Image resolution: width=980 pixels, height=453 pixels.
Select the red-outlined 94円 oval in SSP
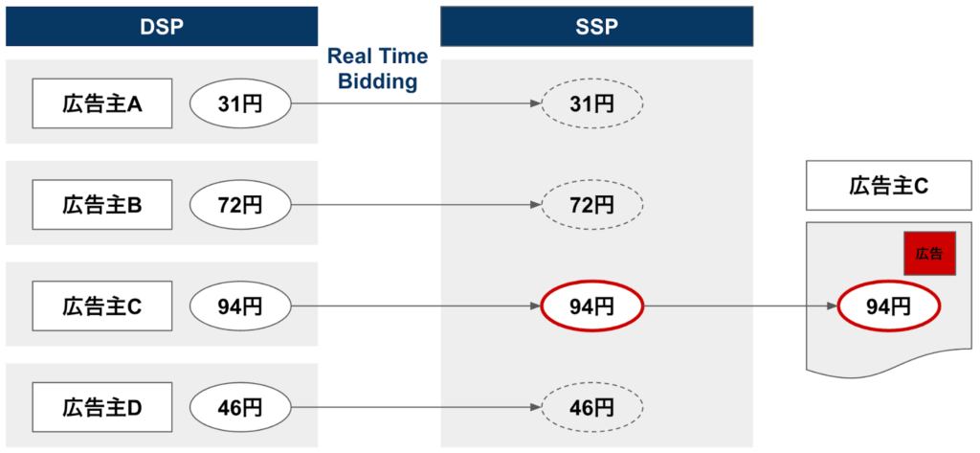(592, 306)
